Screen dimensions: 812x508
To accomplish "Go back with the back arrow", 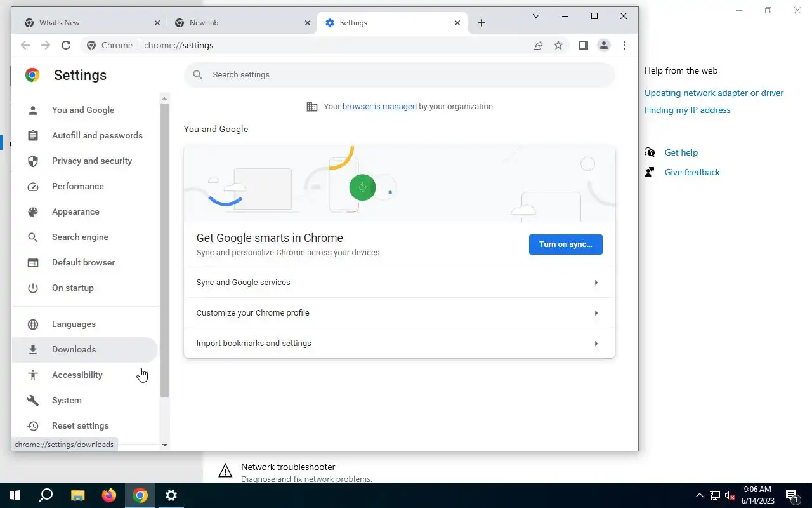I will point(25,45).
